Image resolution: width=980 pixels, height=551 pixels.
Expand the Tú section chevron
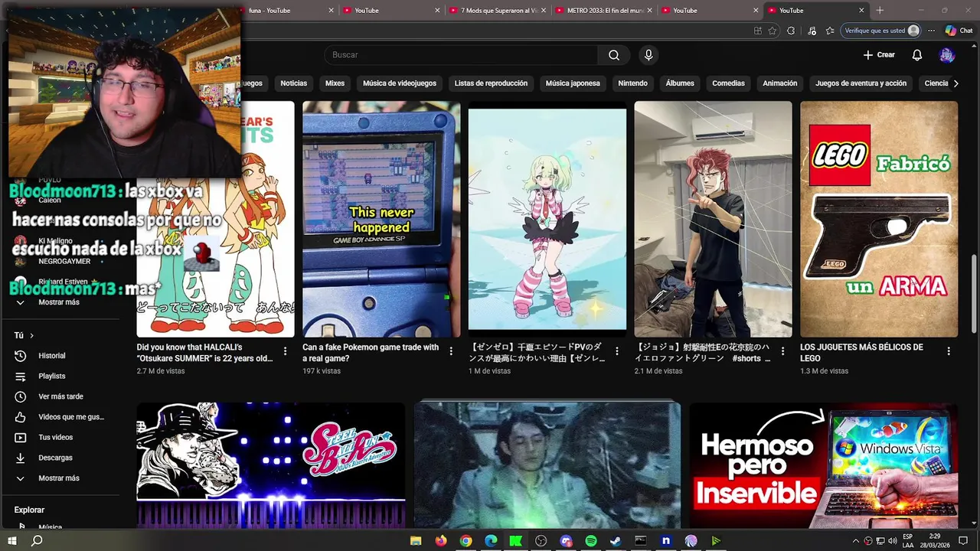[x=31, y=335]
